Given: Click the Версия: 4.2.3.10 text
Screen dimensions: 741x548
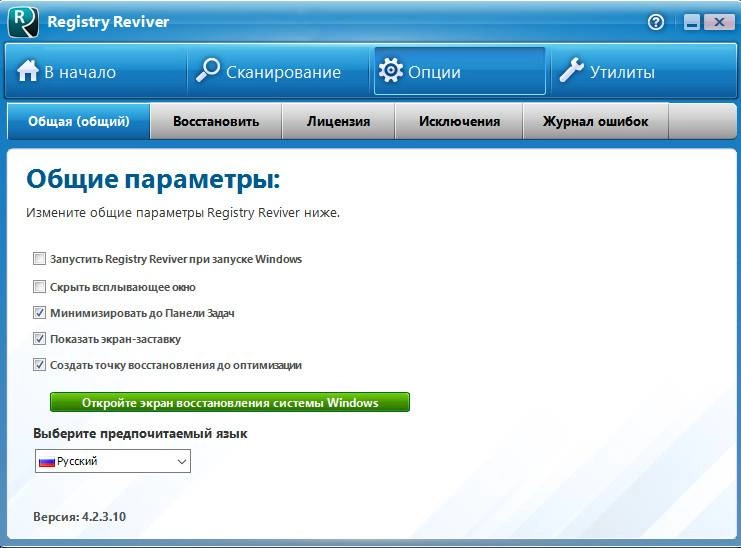Looking at the screenshot, I should click(79, 516).
